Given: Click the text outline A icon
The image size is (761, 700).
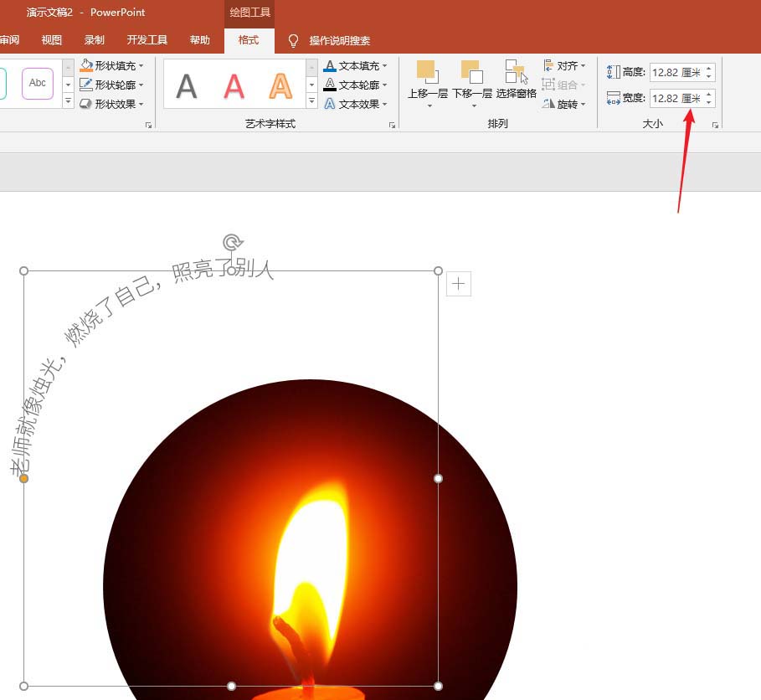Looking at the screenshot, I should click(x=330, y=85).
